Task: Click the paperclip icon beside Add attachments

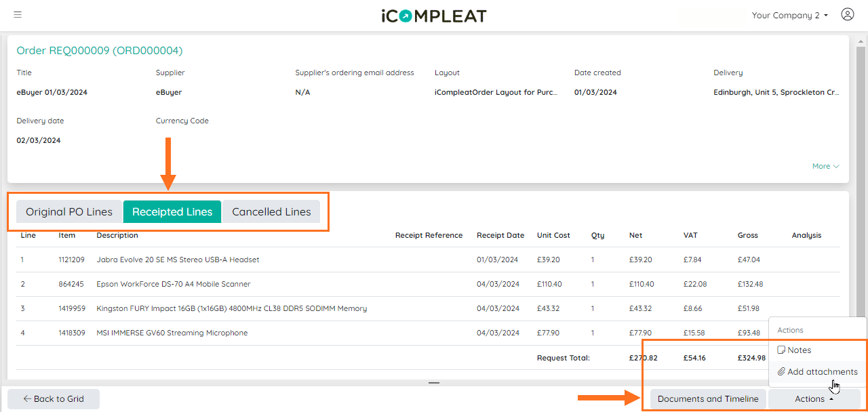Action: (781, 371)
